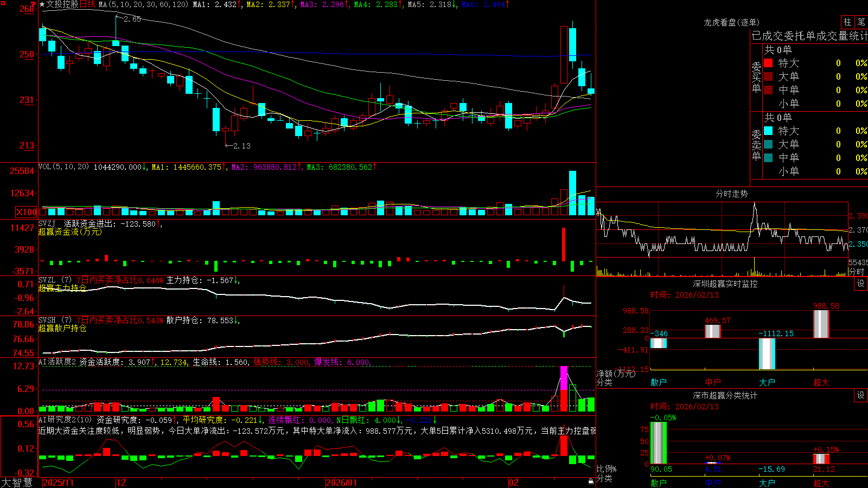Click the teal 中单 swatch under 委卖单
The image size is (868, 488).
768,158
